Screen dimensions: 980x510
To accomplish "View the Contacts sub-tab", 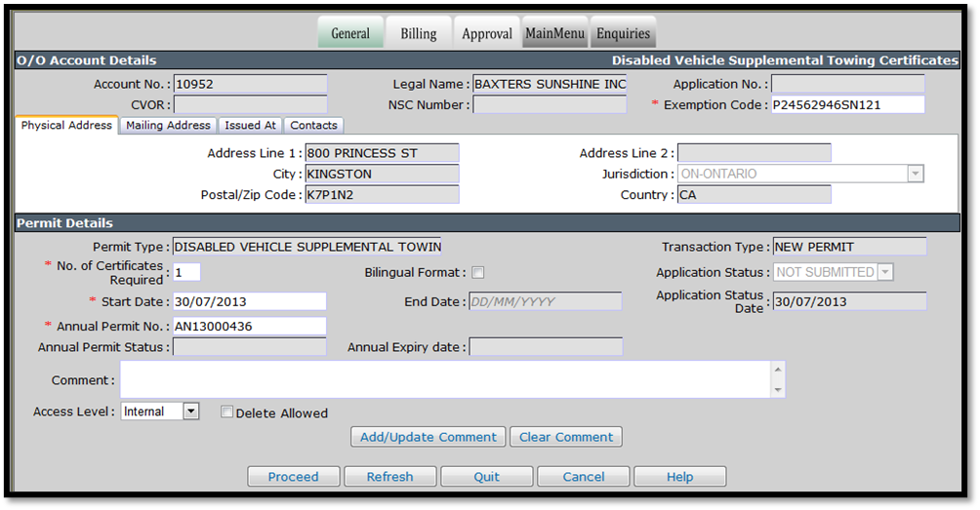I will coord(313,126).
